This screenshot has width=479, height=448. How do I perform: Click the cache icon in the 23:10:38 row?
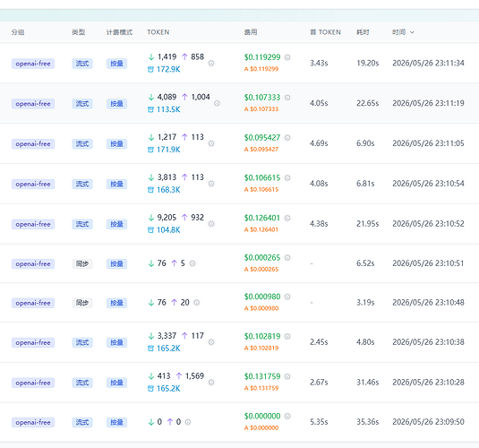tap(150, 349)
